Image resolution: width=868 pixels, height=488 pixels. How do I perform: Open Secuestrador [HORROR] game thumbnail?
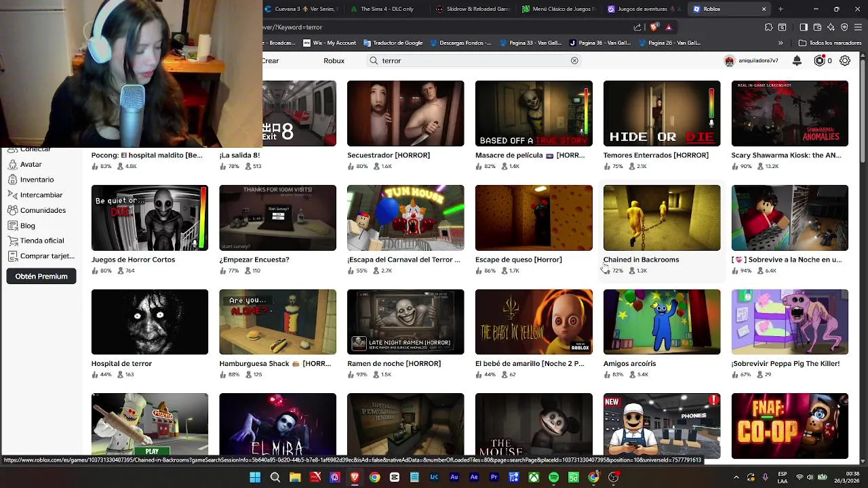[x=406, y=113]
